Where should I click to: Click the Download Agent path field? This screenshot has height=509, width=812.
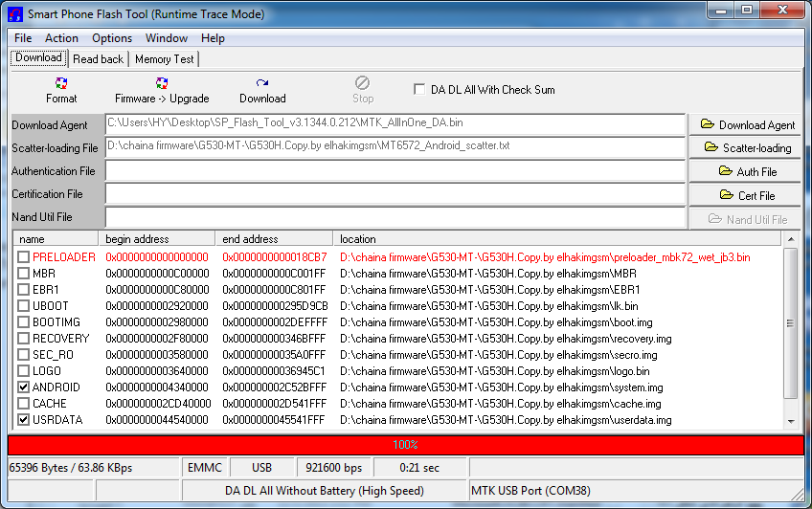pyautogui.click(x=395, y=124)
